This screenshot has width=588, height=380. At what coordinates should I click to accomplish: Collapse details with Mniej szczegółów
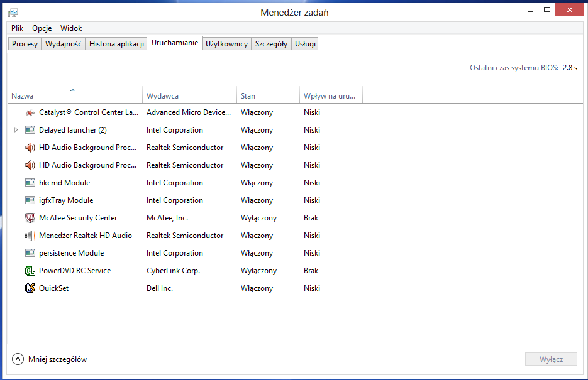click(x=50, y=359)
